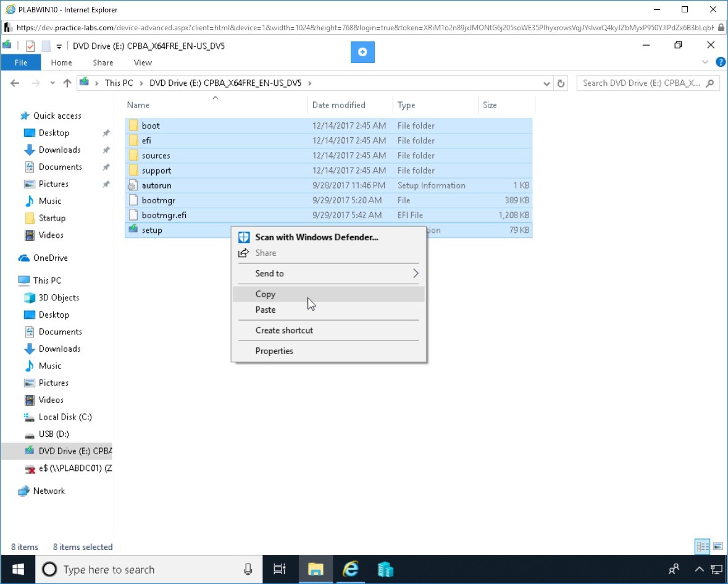Select the boot folder icon

pyautogui.click(x=133, y=125)
